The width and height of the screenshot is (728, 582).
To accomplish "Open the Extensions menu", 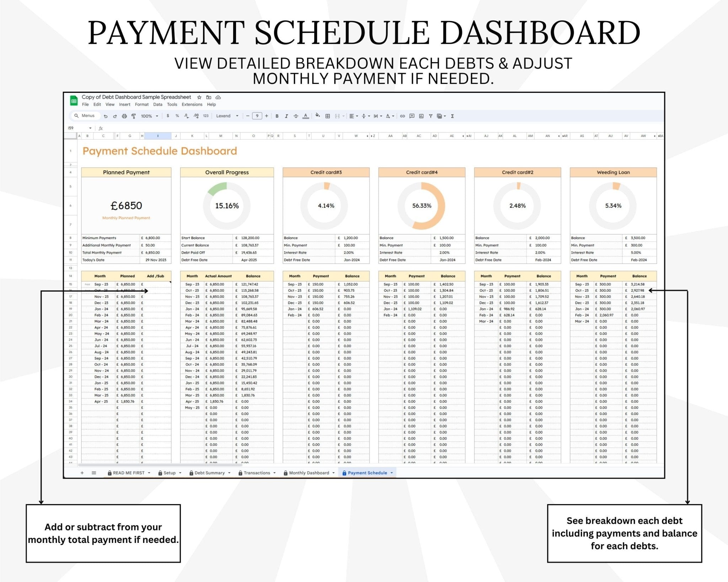I will (x=192, y=104).
